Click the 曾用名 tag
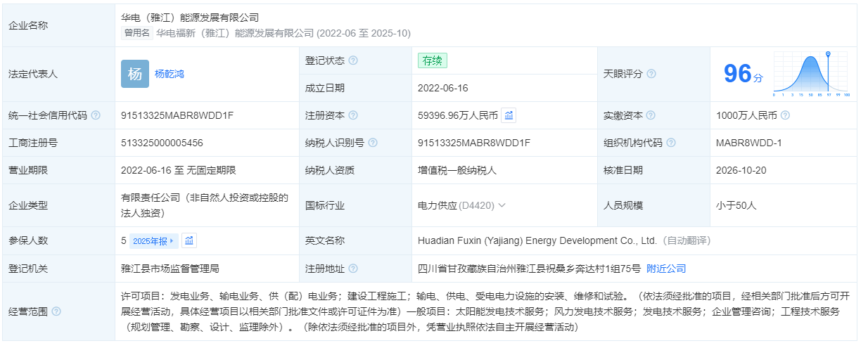Screen dimensions: 868x348 click(x=137, y=32)
